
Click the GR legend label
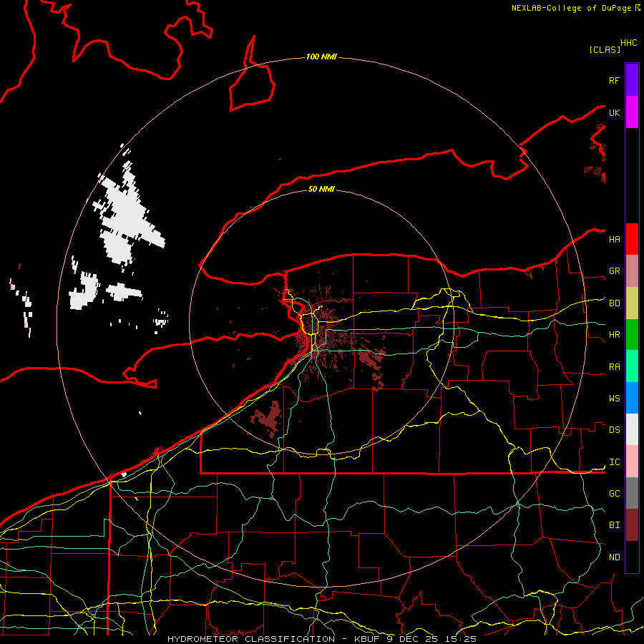[615, 271]
